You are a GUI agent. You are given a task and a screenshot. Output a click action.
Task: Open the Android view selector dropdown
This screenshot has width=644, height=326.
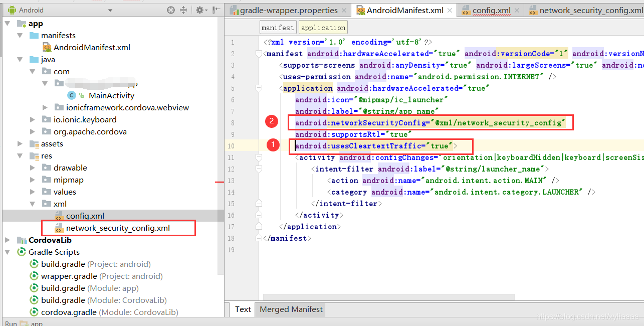[110, 9]
